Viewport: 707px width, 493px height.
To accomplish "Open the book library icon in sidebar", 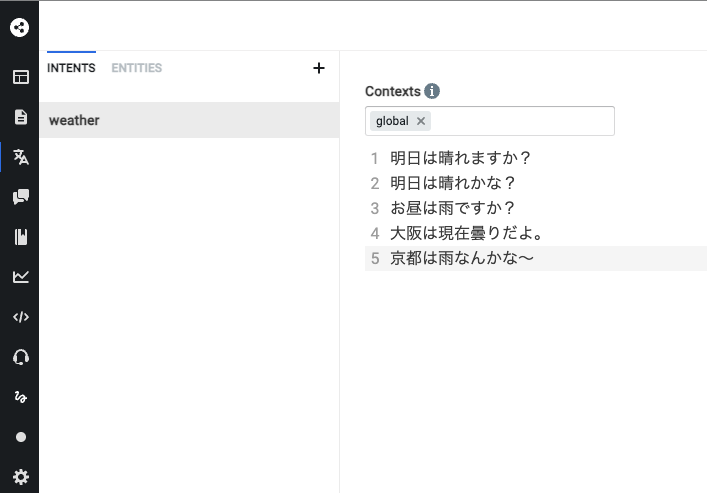I will 20,237.
